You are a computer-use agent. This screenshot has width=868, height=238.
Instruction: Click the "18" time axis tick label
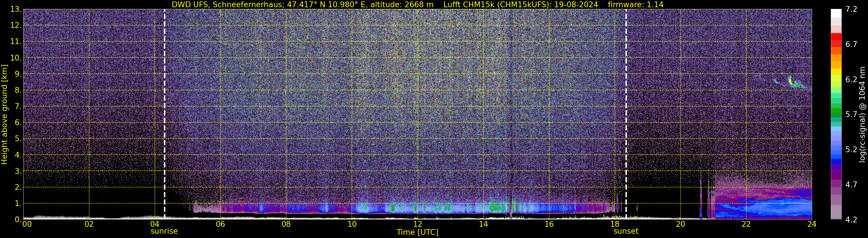614,224
